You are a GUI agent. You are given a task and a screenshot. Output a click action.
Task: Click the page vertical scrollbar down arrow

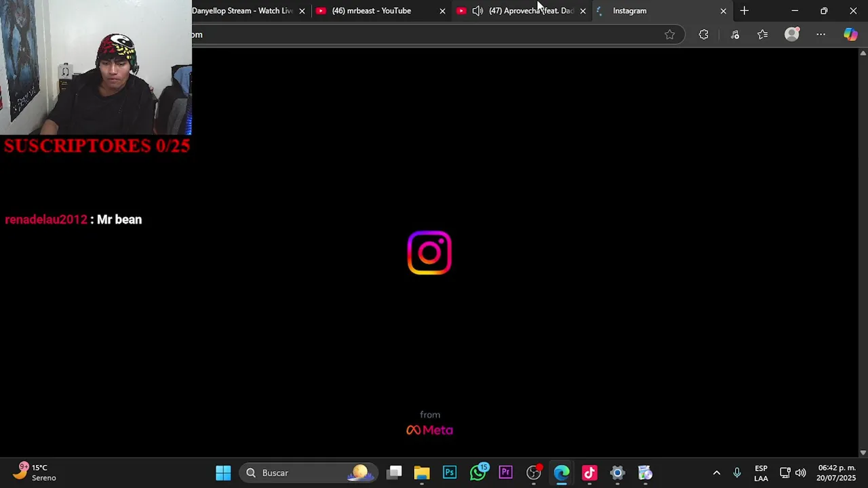point(863,452)
